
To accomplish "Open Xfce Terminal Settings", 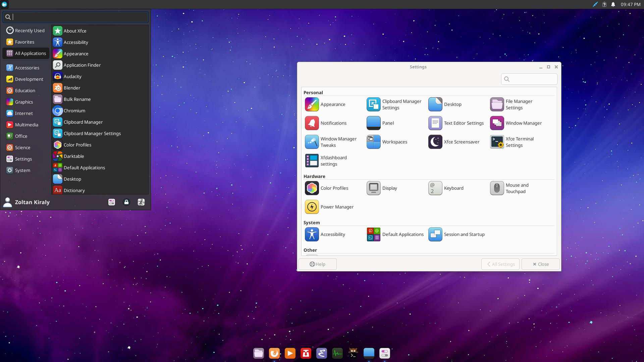I will click(x=512, y=142).
